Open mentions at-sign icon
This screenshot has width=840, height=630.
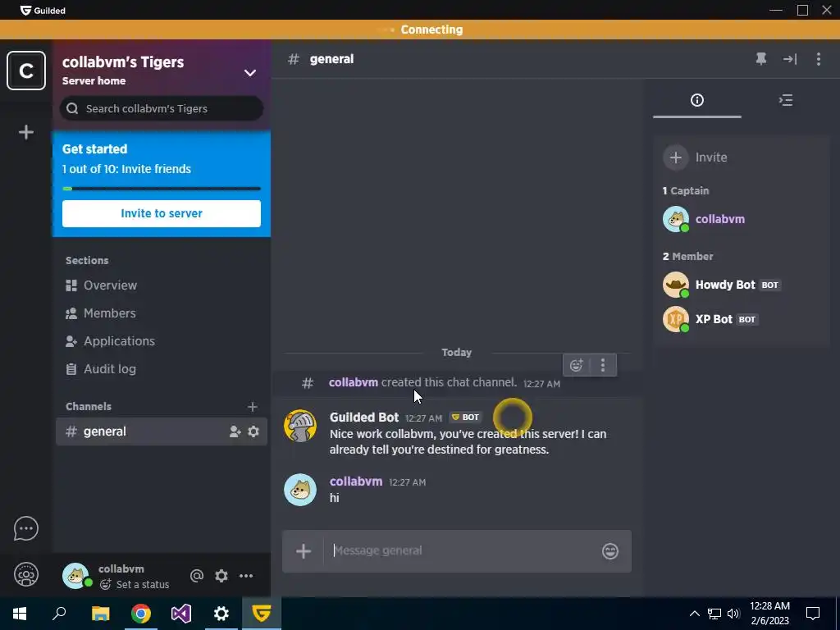(x=197, y=576)
